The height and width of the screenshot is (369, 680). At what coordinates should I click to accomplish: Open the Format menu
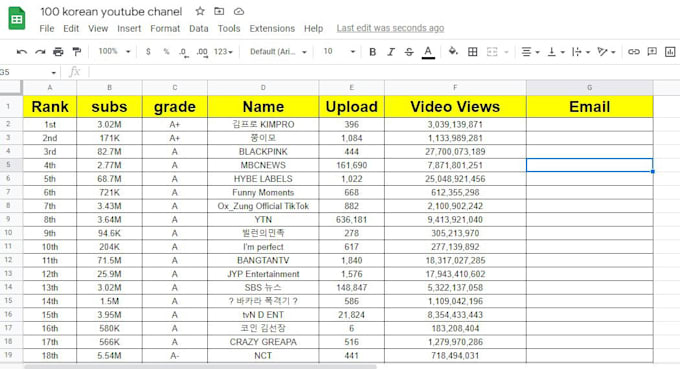(x=165, y=29)
